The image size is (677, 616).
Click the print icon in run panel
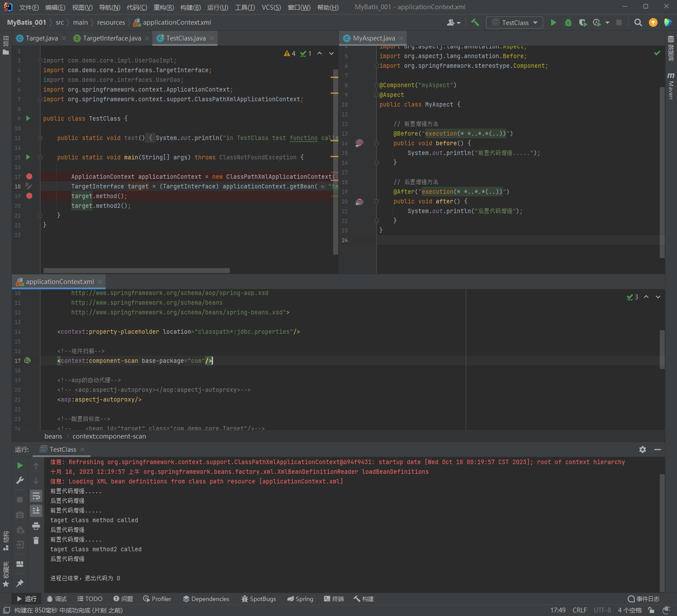pyautogui.click(x=36, y=526)
